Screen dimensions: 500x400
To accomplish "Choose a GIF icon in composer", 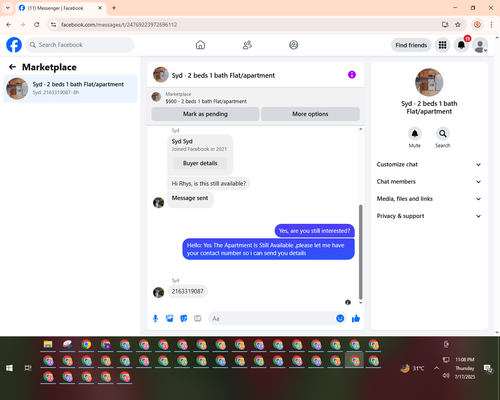I will coord(198,318).
